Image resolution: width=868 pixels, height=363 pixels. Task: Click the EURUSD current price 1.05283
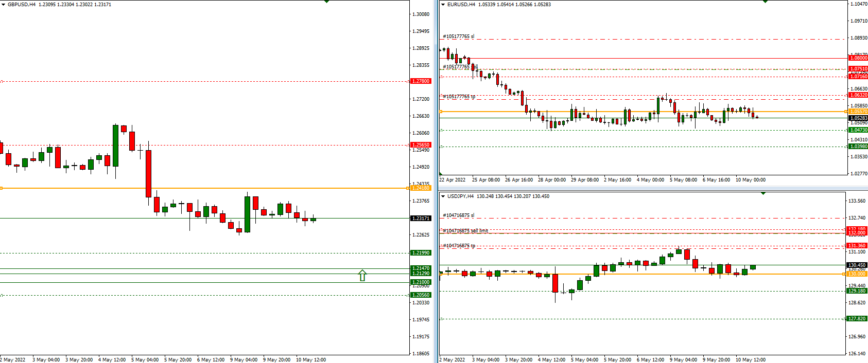point(858,118)
